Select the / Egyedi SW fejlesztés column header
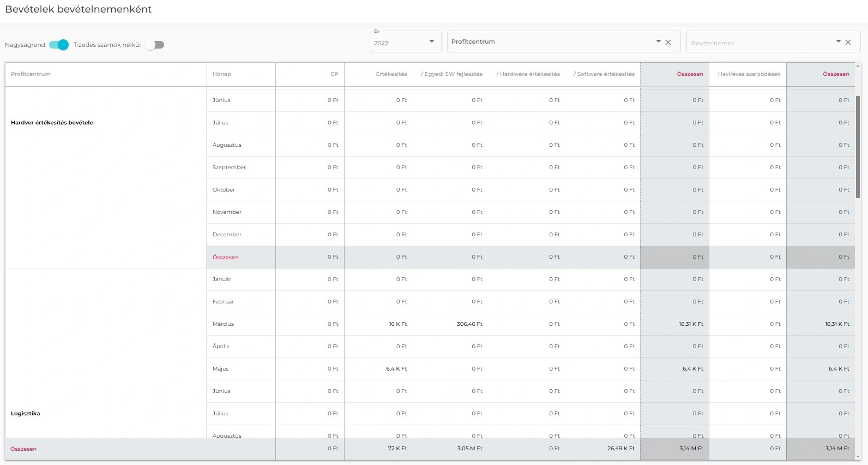 pos(451,74)
